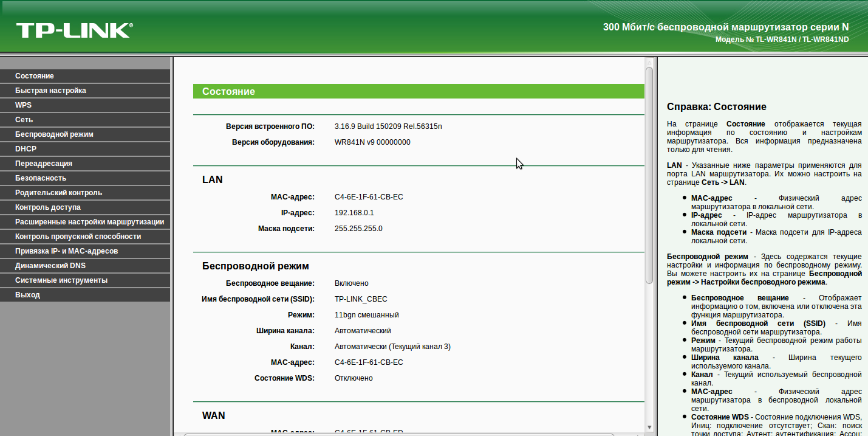This screenshot has height=436, width=868.
Task: Click the Справка: Состояние help heading
Action: click(717, 107)
